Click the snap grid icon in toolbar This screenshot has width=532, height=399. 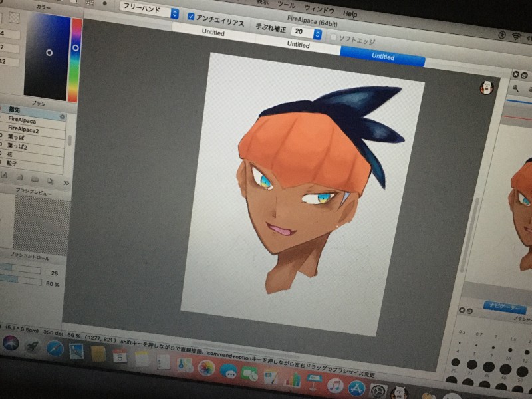click(x=90, y=2)
